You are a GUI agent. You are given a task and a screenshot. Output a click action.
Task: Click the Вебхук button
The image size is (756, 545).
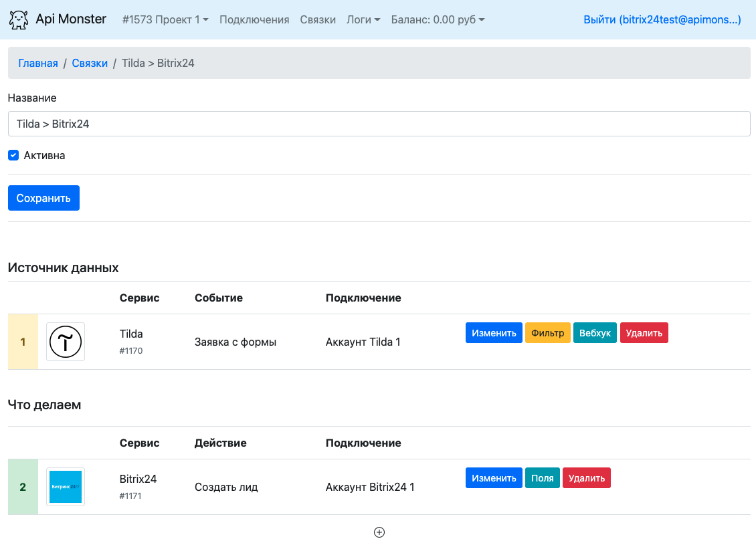coord(595,333)
